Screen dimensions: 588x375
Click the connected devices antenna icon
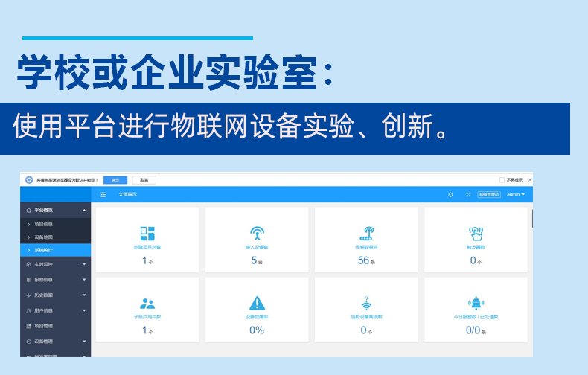[x=257, y=233]
